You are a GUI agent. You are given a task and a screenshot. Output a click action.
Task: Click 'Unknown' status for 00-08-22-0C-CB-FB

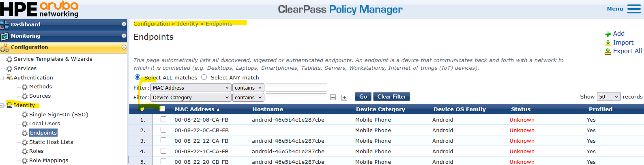pyautogui.click(x=522, y=130)
